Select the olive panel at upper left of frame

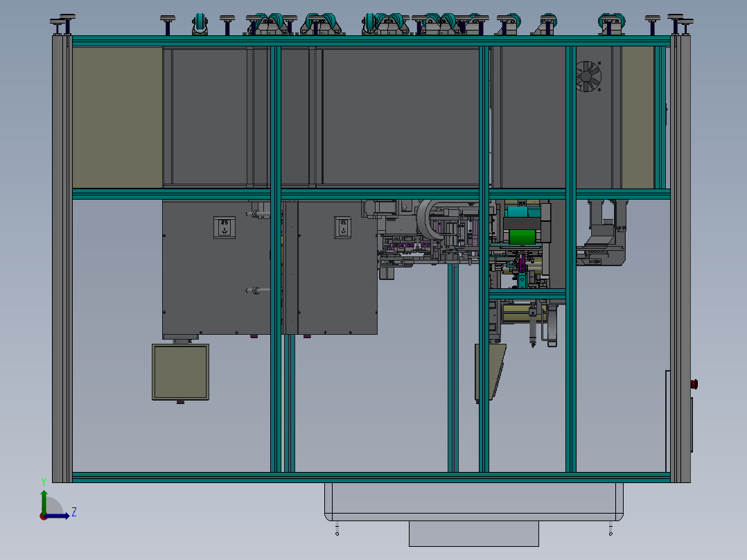click(x=117, y=117)
